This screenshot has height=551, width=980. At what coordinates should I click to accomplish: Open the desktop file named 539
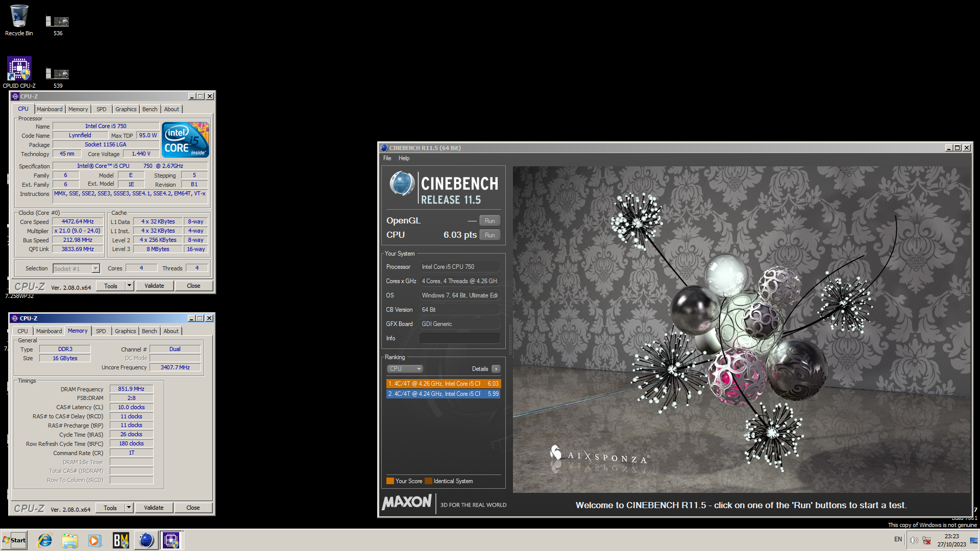(58, 77)
